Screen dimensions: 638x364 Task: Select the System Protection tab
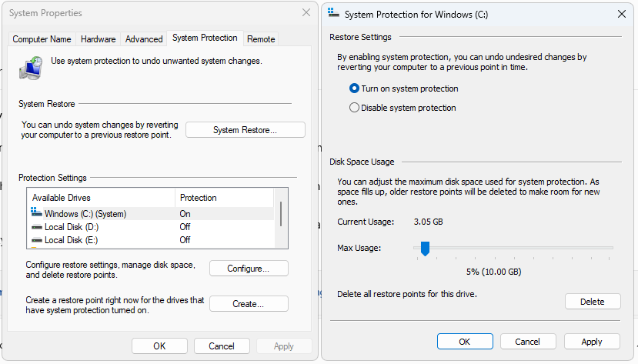click(205, 38)
